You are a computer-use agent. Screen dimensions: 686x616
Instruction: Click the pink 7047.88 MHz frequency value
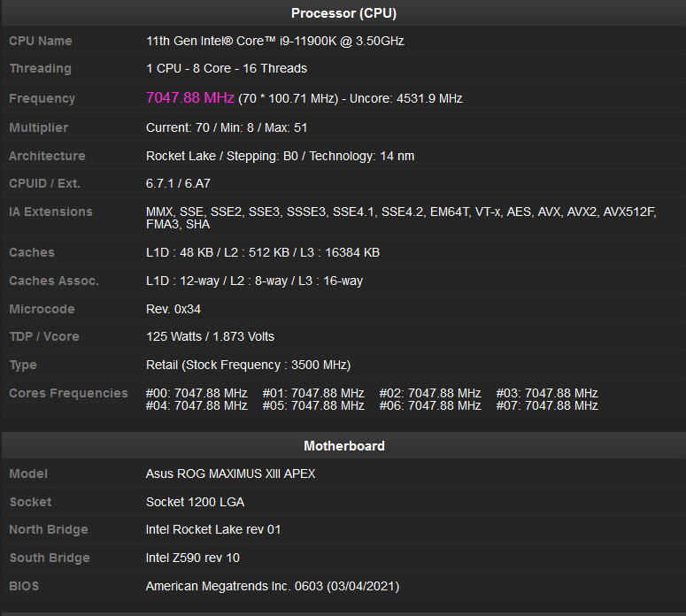pyautogui.click(x=189, y=97)
